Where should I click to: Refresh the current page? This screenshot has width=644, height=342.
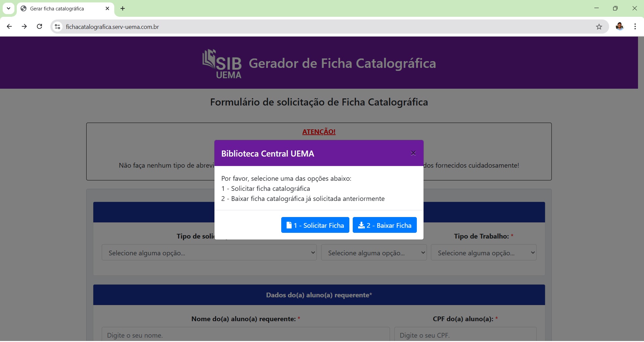pyautogui.click(x=39, y=27)
